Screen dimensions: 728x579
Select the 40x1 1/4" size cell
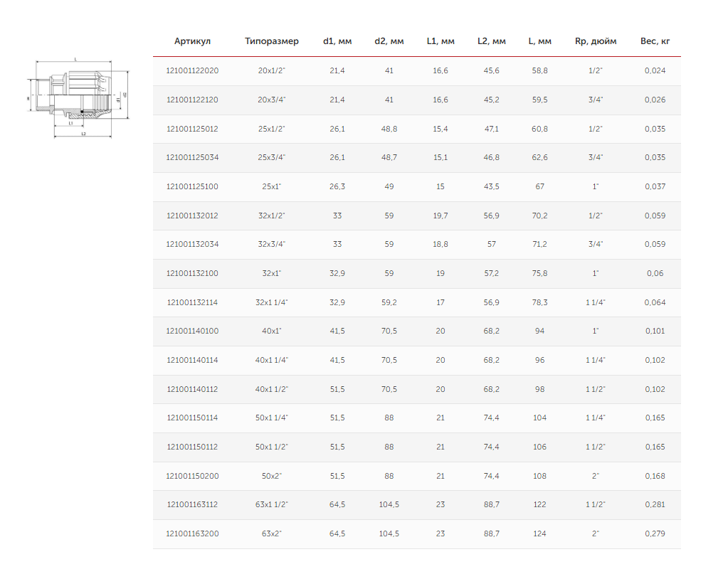point(272,360)
